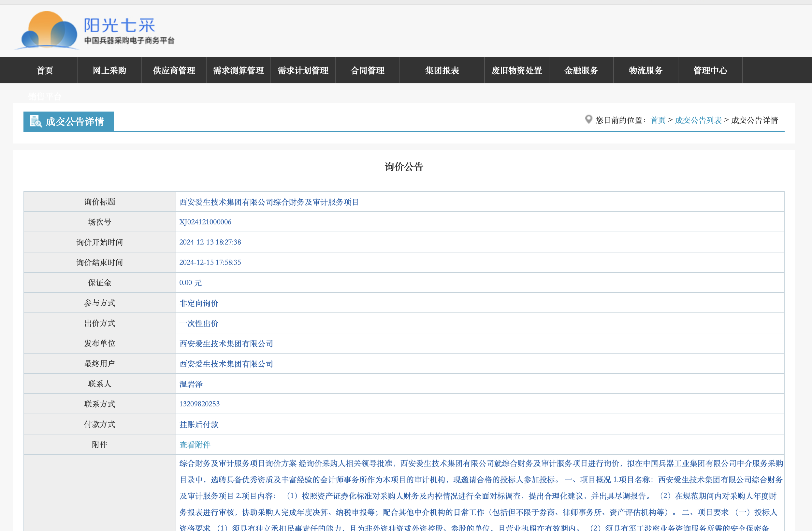Screen dimensions: 812x531
Task: Open the 管理中心 menu
Action: click(x=710, y=70)
